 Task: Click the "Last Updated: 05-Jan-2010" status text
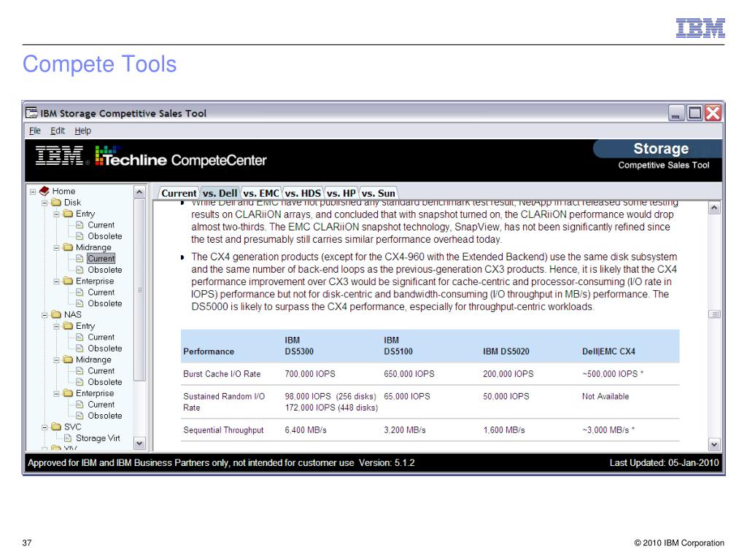point(664,462)
